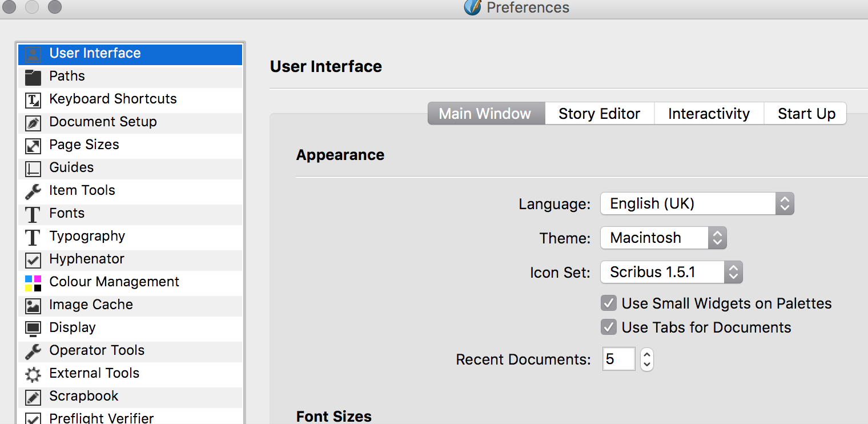Select Fonts in the preferences list
Screen dimensions: 868x424
[x=67, y=213]
